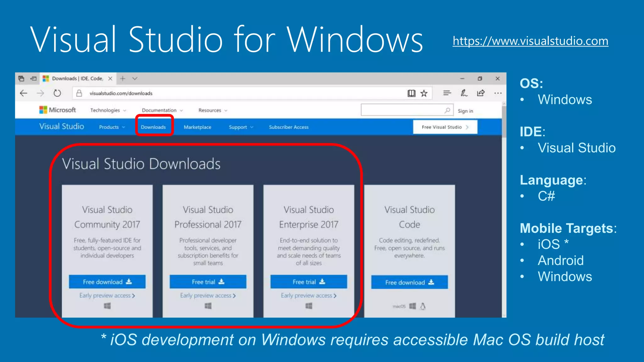This screenshot has height=362, width=644.
Task: Open reading view book icon
Action: (411, 93)
